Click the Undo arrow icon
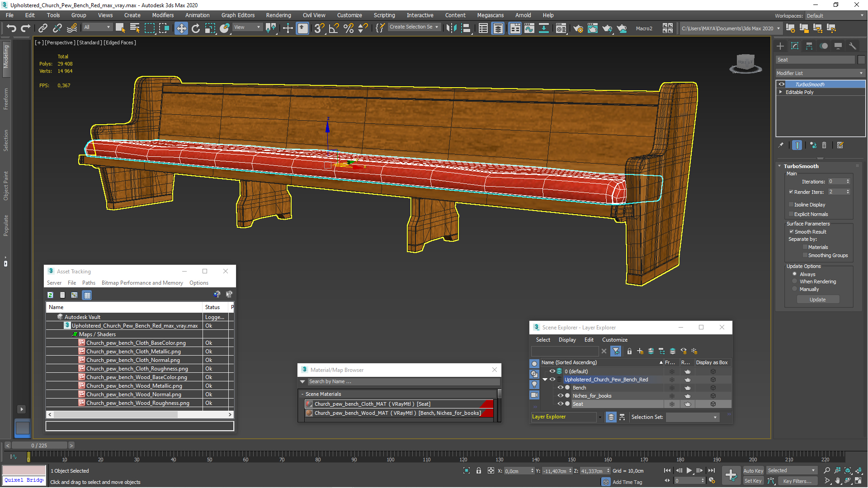 pos(11,28)
